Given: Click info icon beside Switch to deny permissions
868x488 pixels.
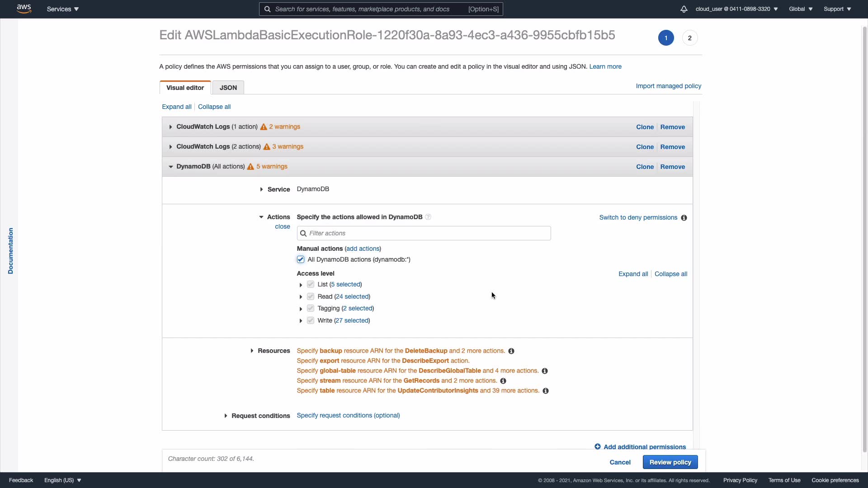Looking at the screenshot, I should pyautogui.click(x=684, y=218).
